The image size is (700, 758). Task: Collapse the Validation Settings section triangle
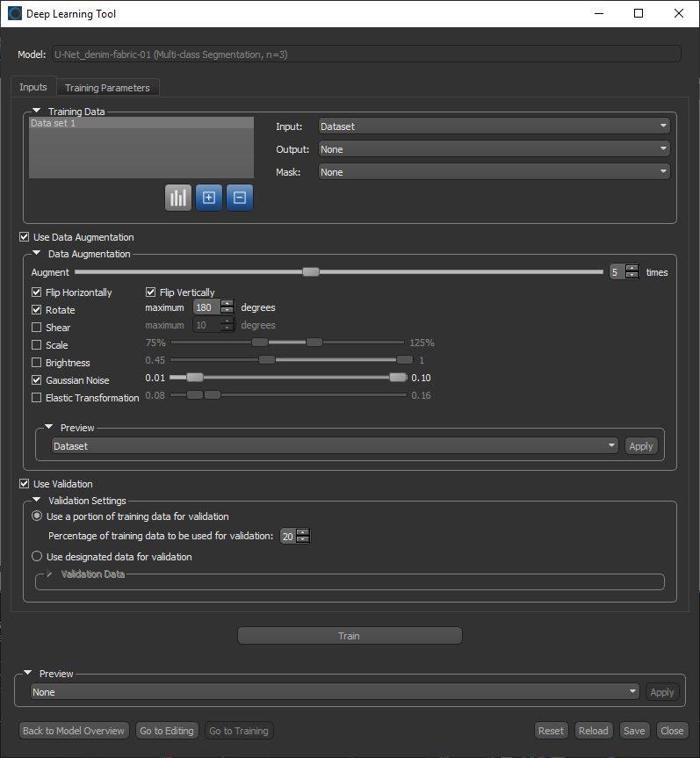click(37, 501)
